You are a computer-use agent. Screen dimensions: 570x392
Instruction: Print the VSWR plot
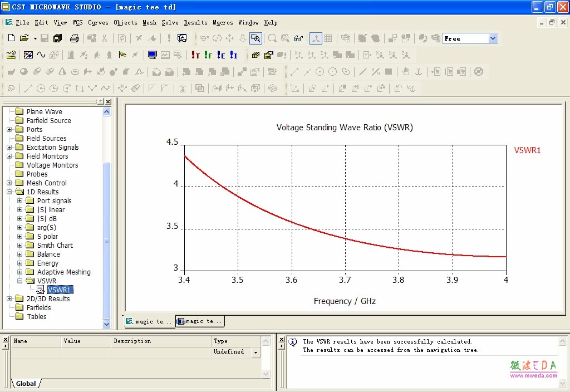click(x=75, y=38)
